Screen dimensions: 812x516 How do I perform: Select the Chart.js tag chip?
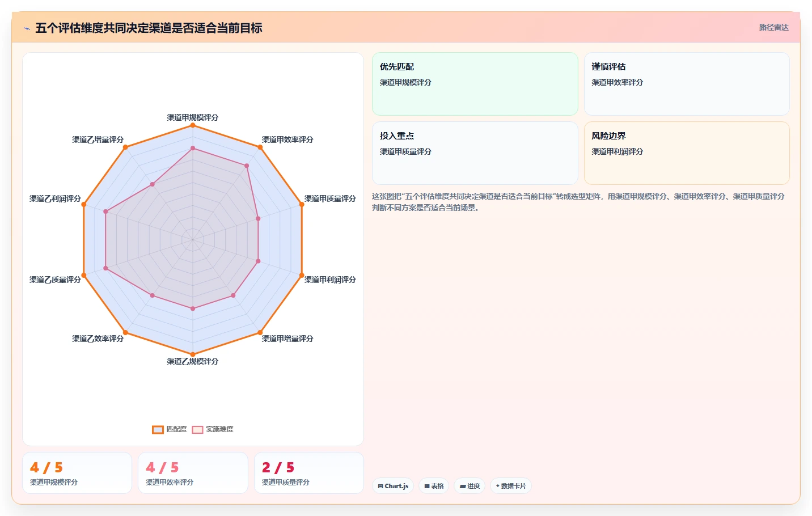coord(393,486)
